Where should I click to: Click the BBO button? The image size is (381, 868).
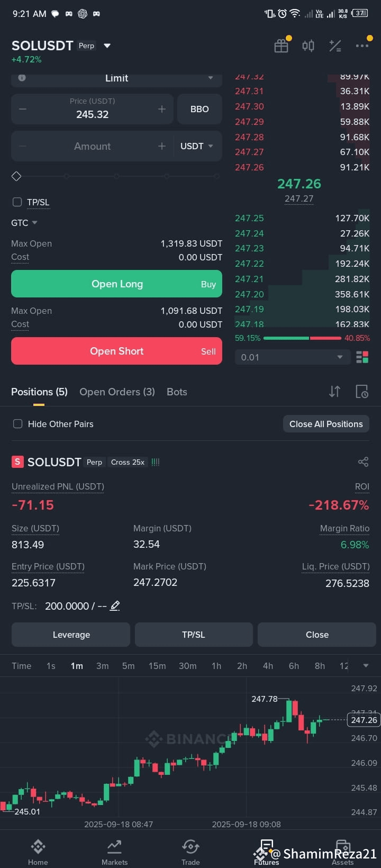[199, 109]
